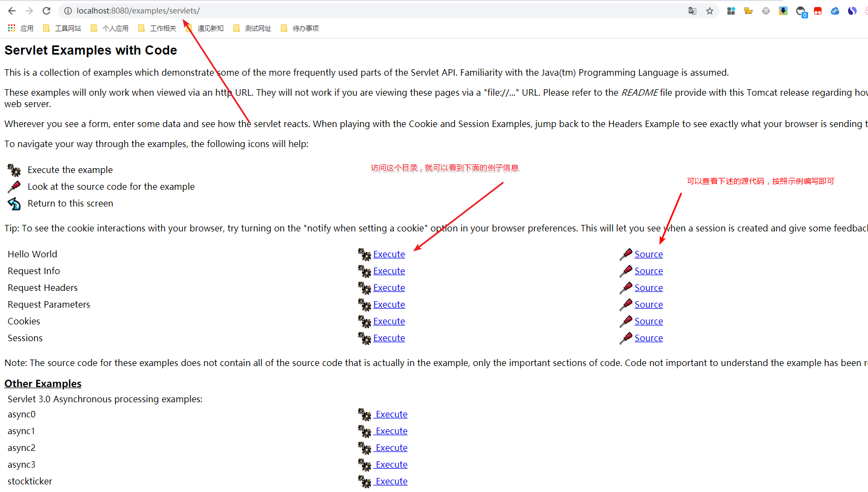Execute the Request Info example
This screenshot has width=868, height=492.
(x=389, y=271)
